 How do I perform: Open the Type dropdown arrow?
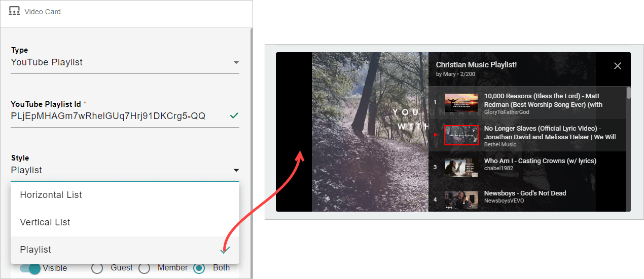coord(236,62)
